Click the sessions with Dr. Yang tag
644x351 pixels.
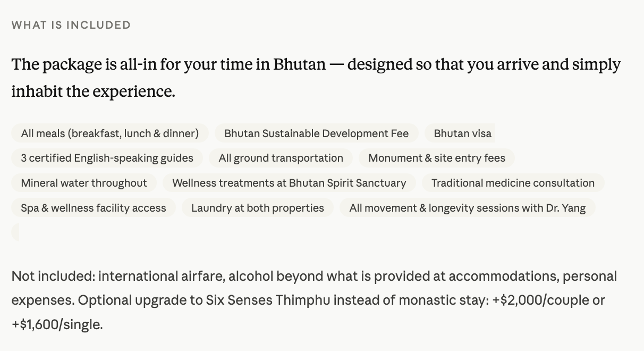coord(467,208)
